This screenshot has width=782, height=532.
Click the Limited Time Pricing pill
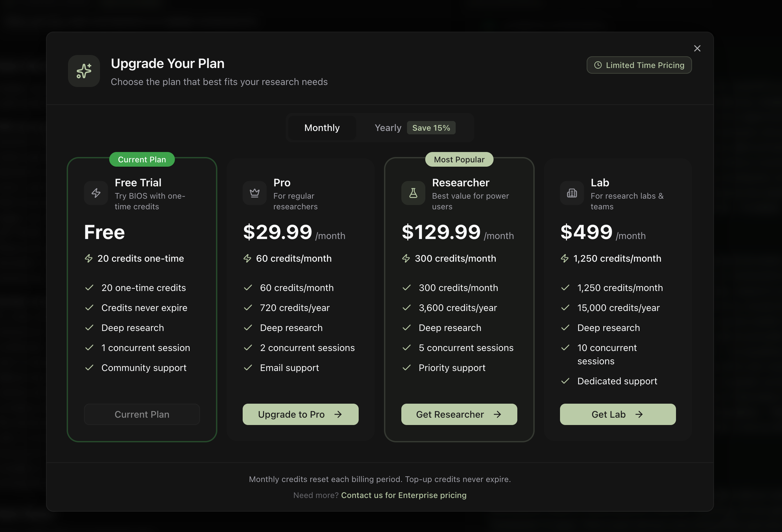coord(639,65)
